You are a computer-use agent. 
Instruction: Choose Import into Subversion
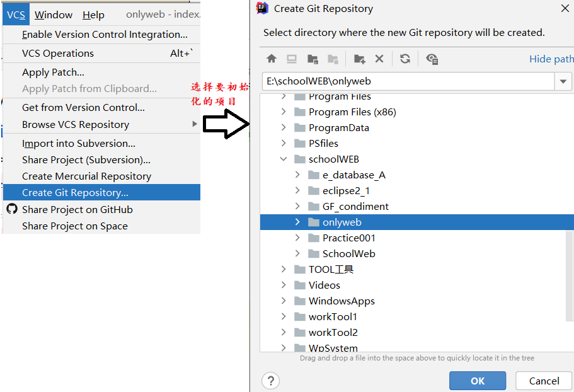pos(101,144)
